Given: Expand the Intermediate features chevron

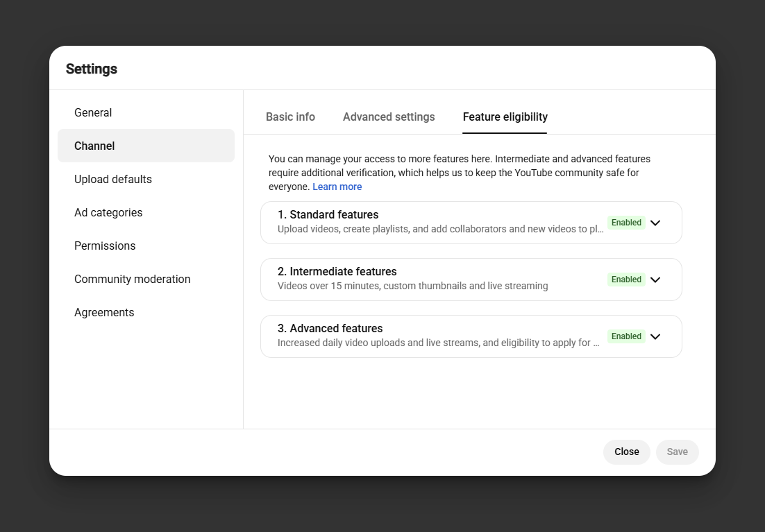Looking at the screenshot, I should click(655, 280).
